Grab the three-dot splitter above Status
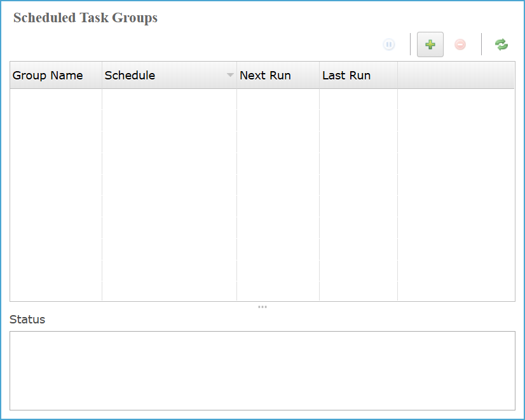525x420 pixels. click(262, 307)
